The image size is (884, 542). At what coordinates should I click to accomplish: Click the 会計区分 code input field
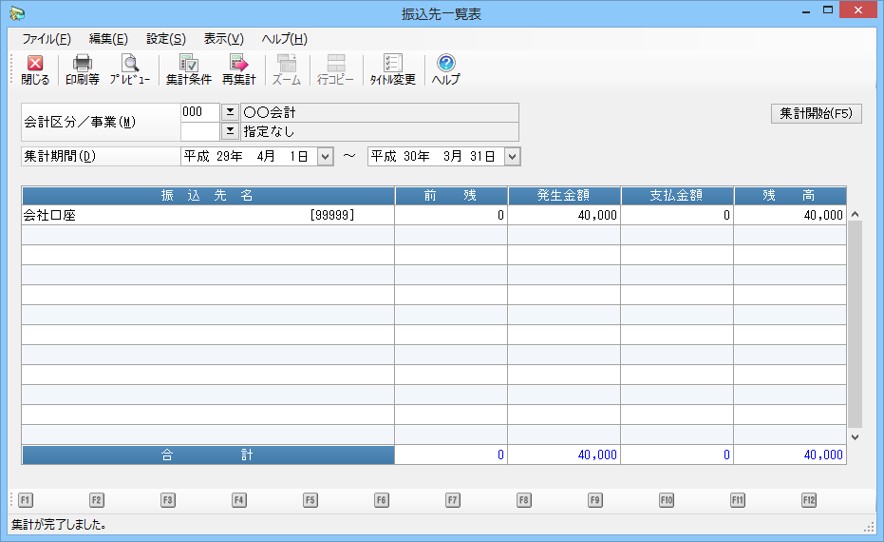coord(199,112)
